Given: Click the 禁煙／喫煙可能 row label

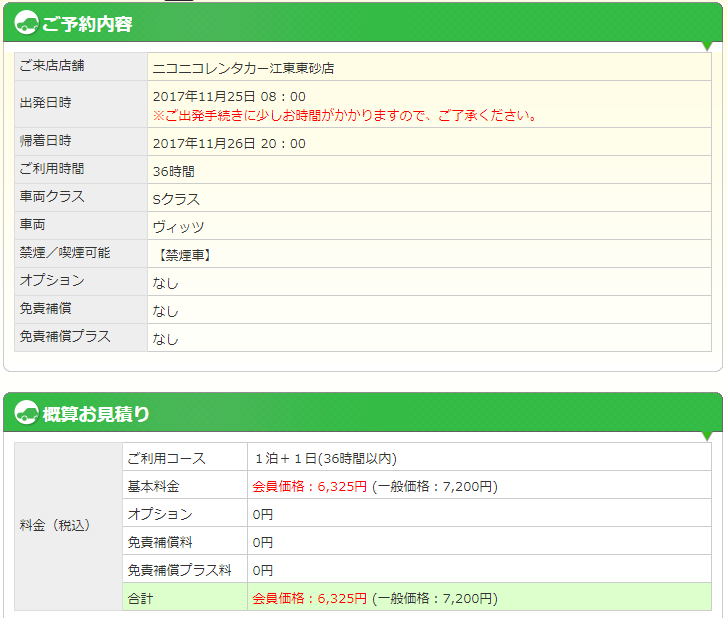Looking at the screenshot, I should click(x=64, y=253).
